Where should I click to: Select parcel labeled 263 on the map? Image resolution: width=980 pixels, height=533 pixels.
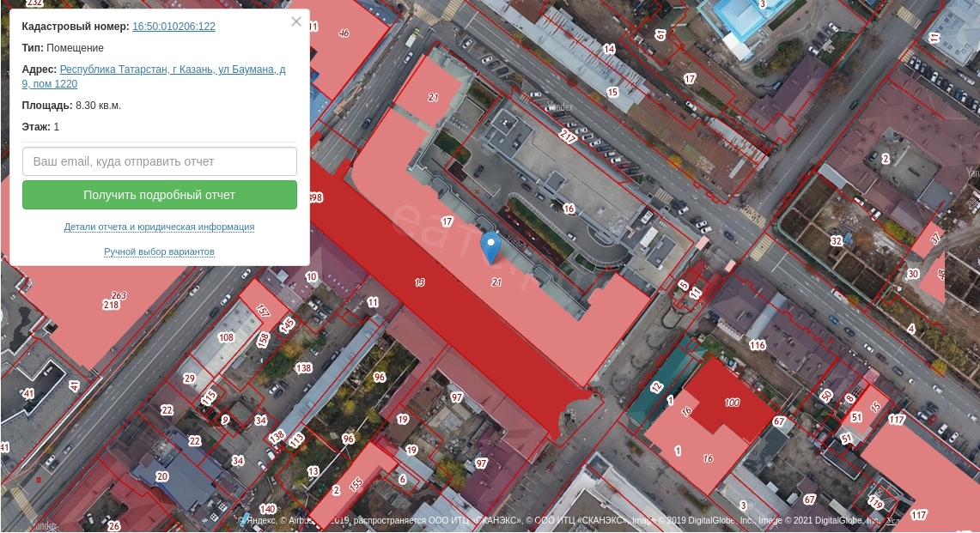coord(119,296)
